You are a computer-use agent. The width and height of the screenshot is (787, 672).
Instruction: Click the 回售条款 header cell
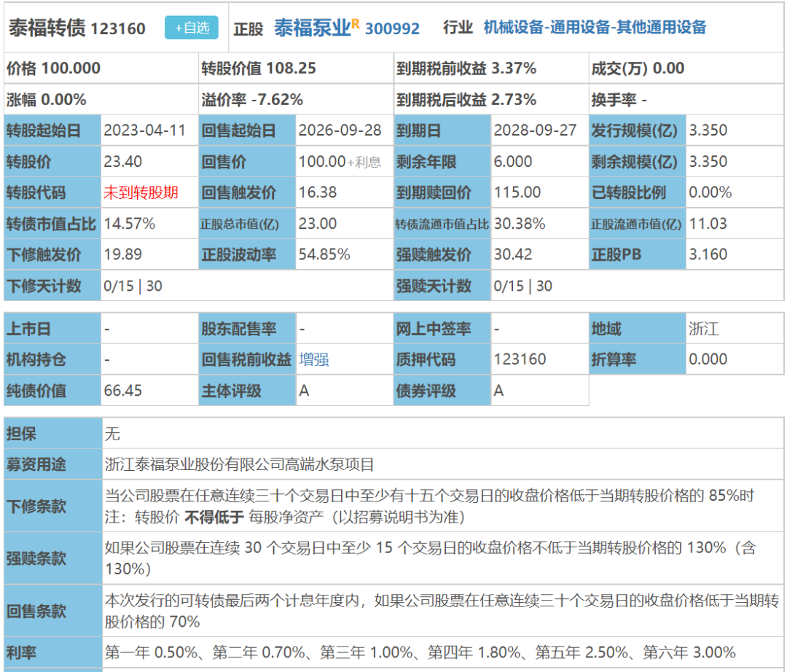click(52, 611)
